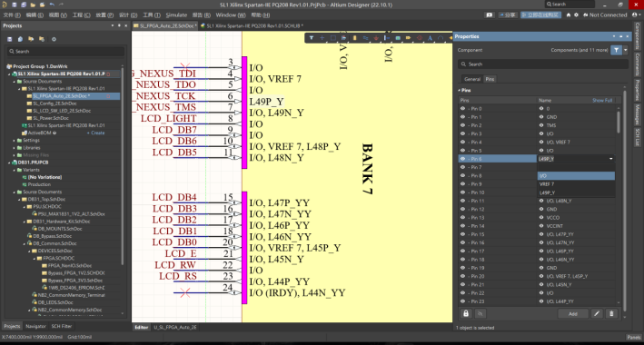The image size is (644, 345).
Task: Click the pencil edit pin button
Action: 597,313
